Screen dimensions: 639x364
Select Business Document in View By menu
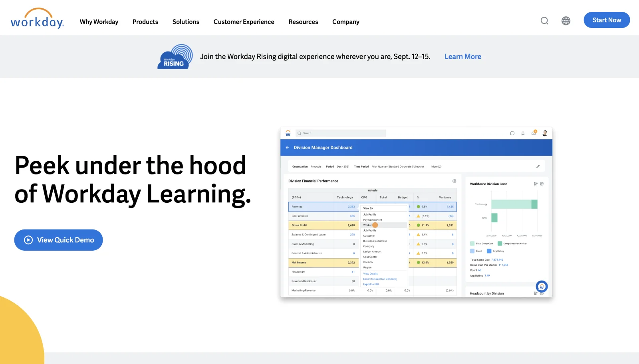click(x=375, y=241)
